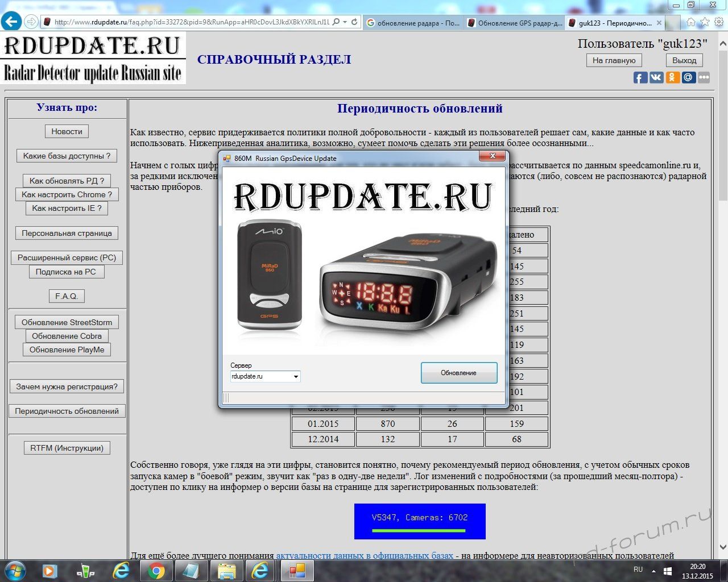Open the F.A.Q. section
The height and width of the screenshot is (582, 728).
click(67, 296)
